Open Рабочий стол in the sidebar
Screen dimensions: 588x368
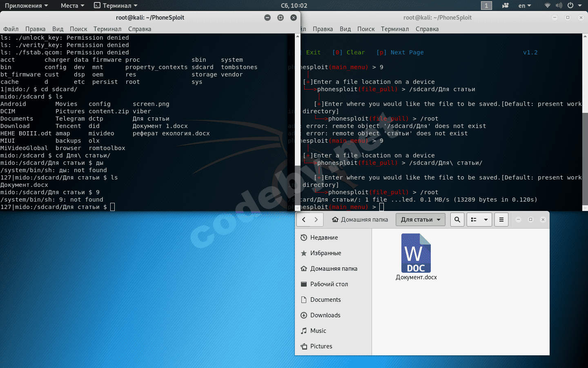333,284
